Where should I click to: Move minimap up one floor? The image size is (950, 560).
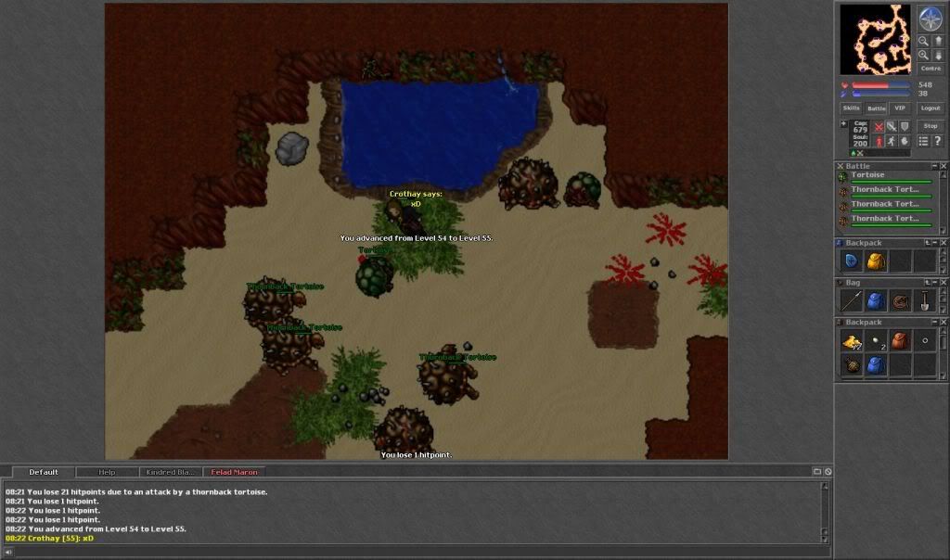tap(937, 41)
